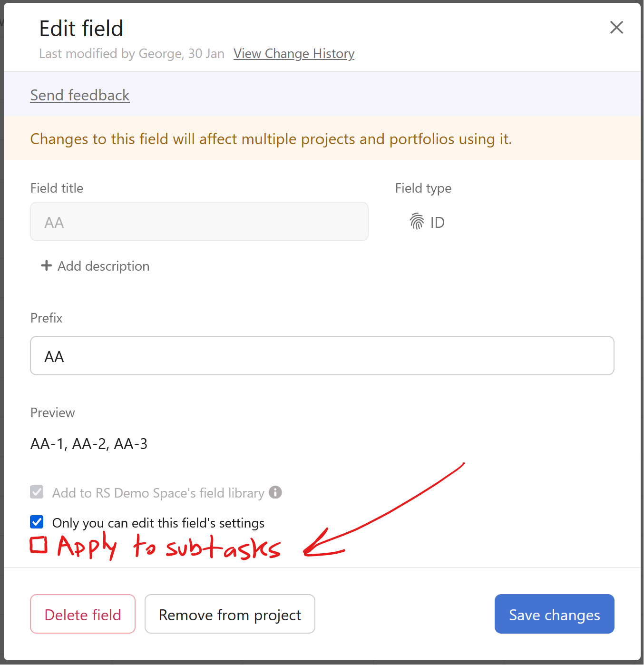
Task: Click the Field type label
Action: (x=423, y=188)
